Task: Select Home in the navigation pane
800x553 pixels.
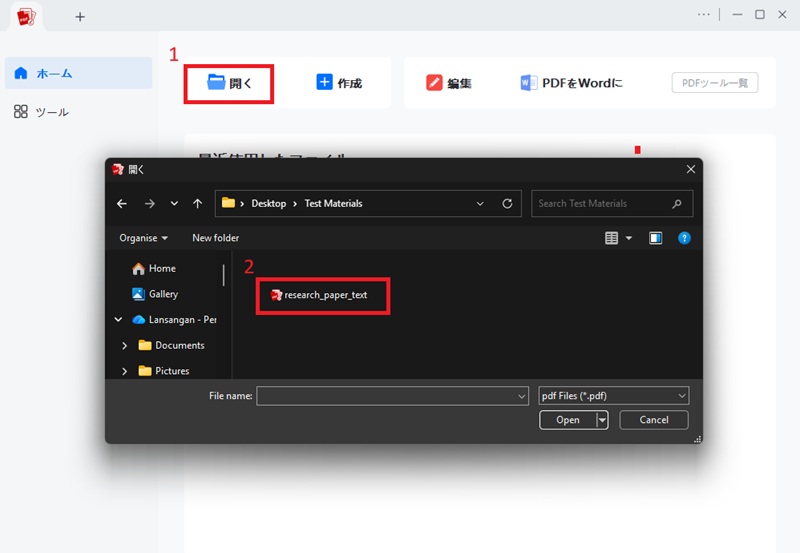Action: click(x=154, y=268)
